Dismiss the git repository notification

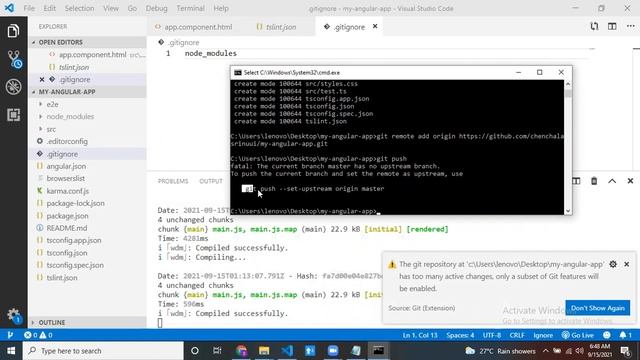pos(627,264)
